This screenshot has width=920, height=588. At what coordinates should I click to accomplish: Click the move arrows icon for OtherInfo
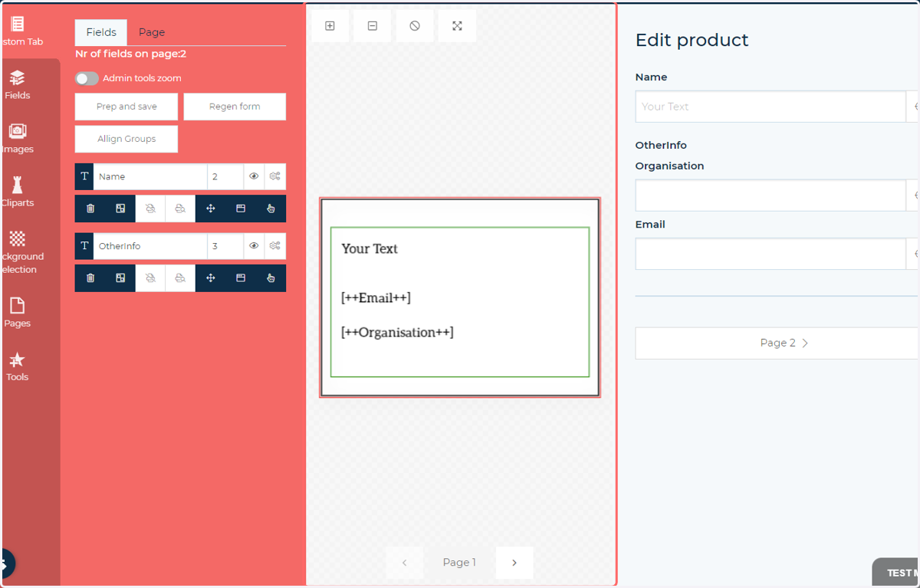pyautogui.click(x=211, y=278)
